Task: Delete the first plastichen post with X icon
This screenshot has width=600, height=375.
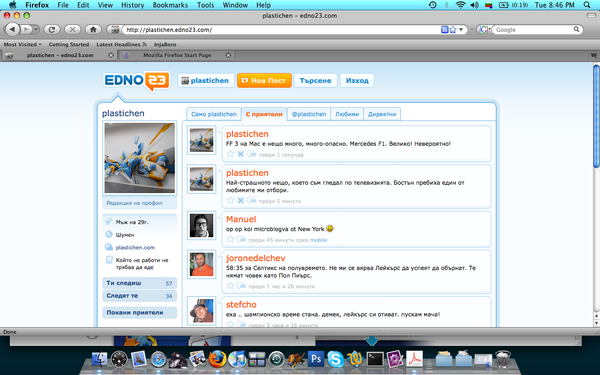Action: 240,154
